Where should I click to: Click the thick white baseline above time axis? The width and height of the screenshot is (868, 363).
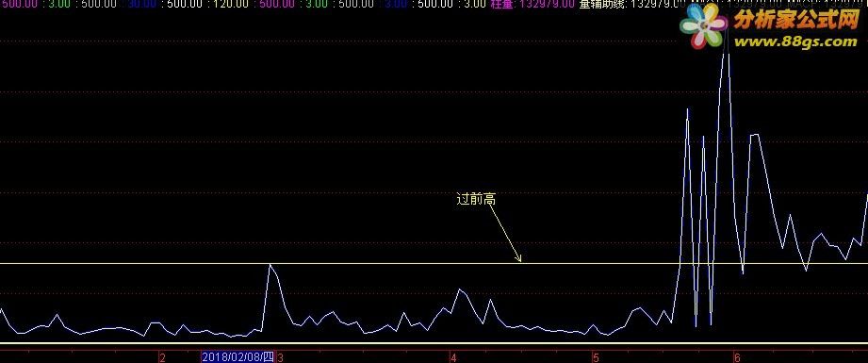434,344
